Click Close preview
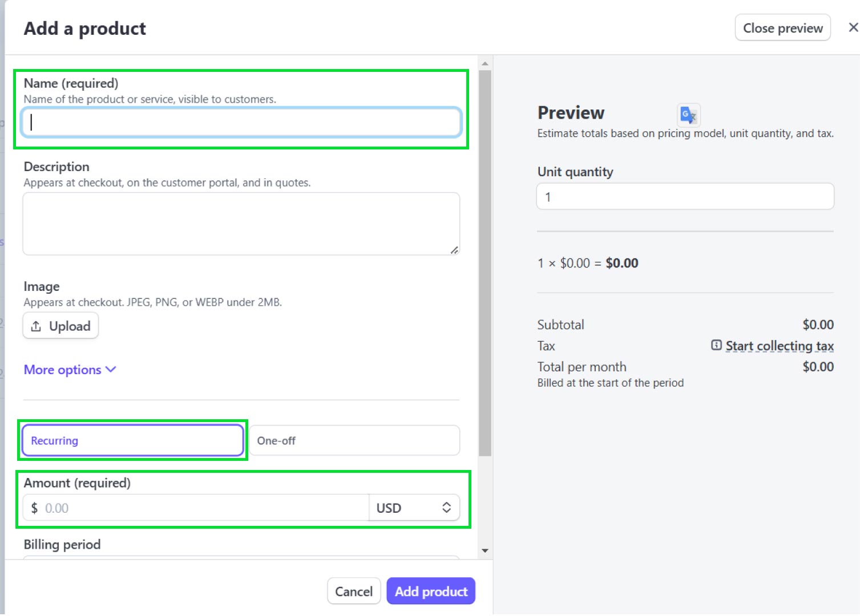Screen dimensions: 860x616 coord(782,27)
